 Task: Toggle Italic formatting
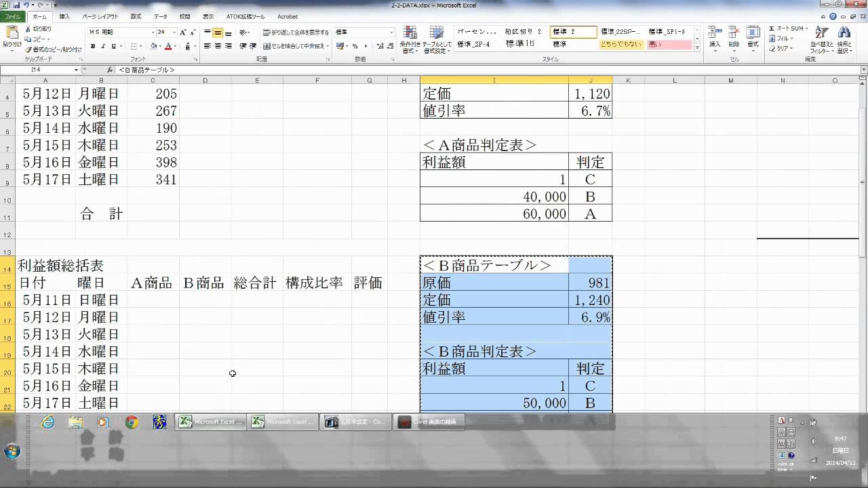(103, 46)
